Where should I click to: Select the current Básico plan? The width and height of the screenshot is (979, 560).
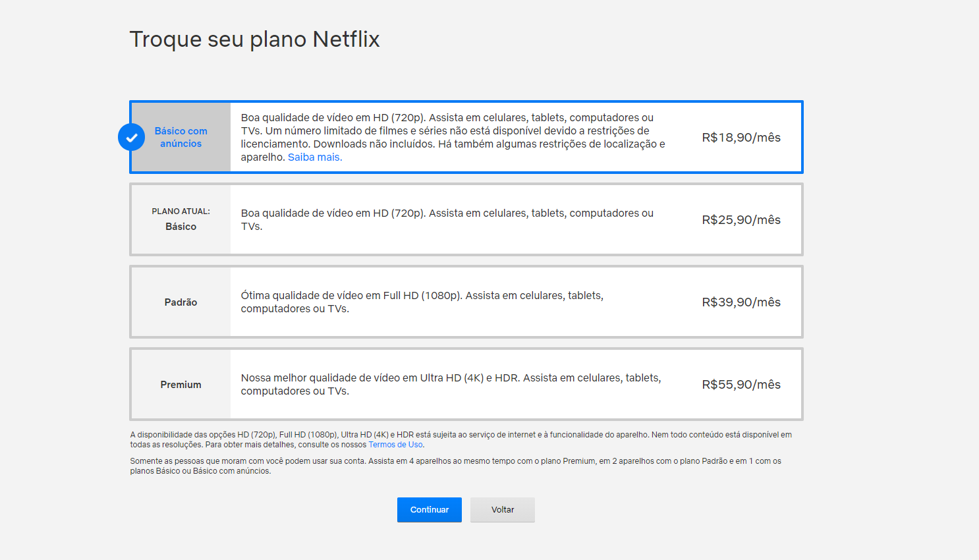466,219
